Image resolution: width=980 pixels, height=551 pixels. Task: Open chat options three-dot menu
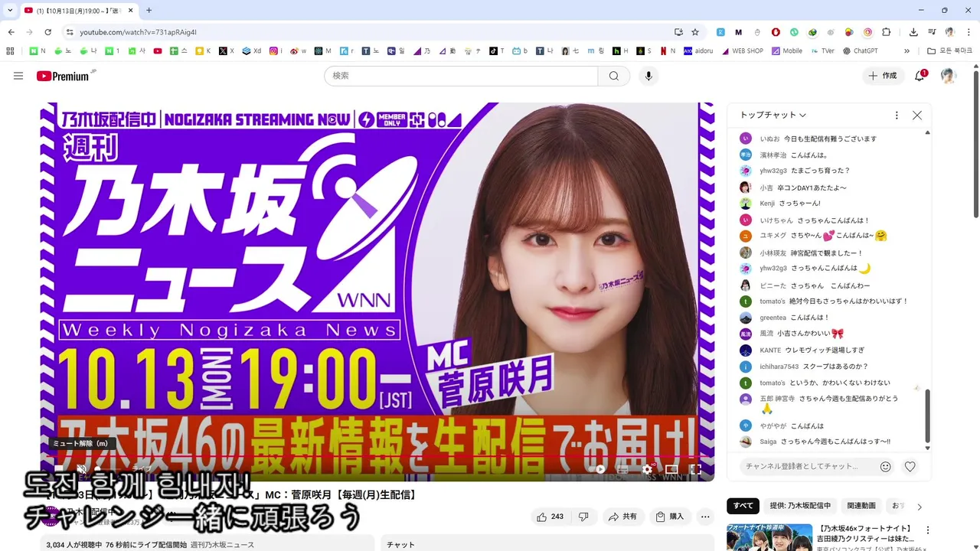pos(897,116)
